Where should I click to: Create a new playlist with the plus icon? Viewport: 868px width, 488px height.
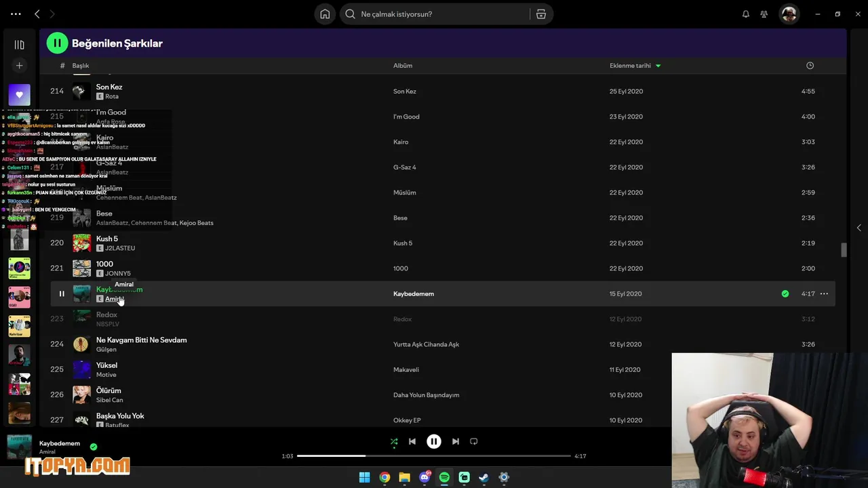(x=20, y=66)
